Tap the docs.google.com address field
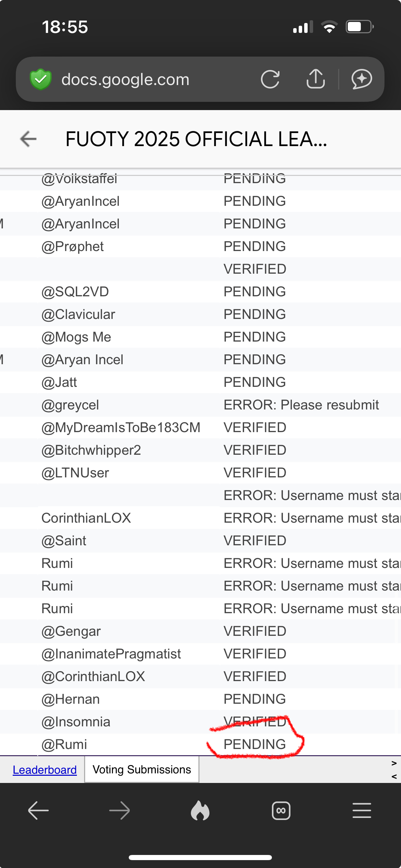The image size is (401, 868). 125,80
